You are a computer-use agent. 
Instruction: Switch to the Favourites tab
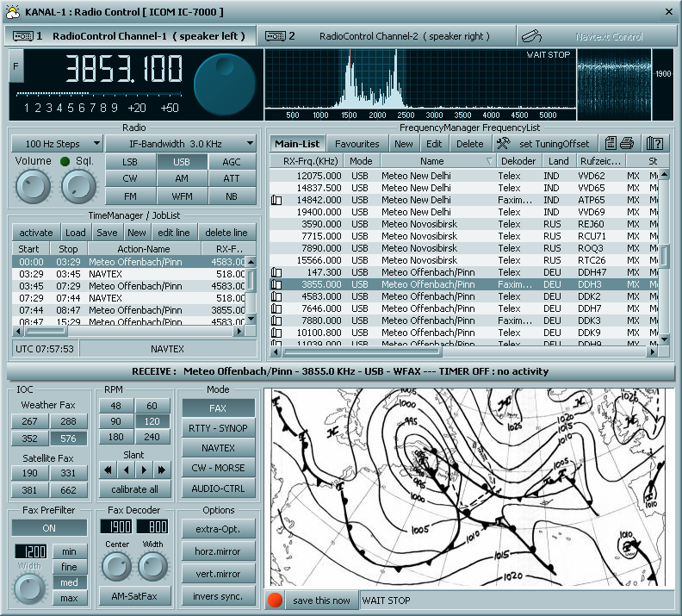click(356, 144)
